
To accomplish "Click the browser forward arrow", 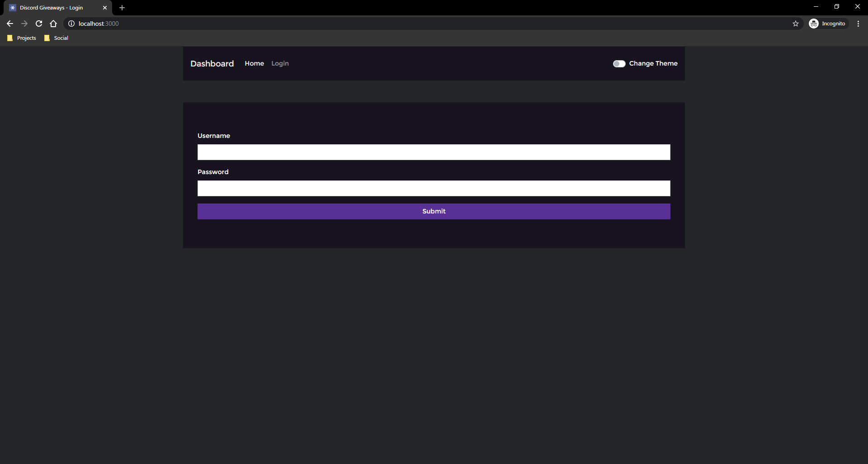I will pyautogui.click(x=24, y=24).
